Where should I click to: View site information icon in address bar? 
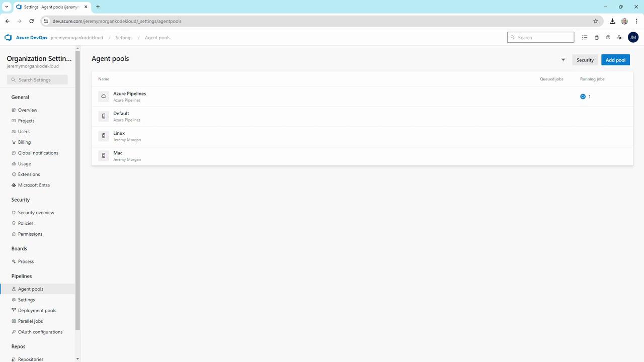coord(46,21)
